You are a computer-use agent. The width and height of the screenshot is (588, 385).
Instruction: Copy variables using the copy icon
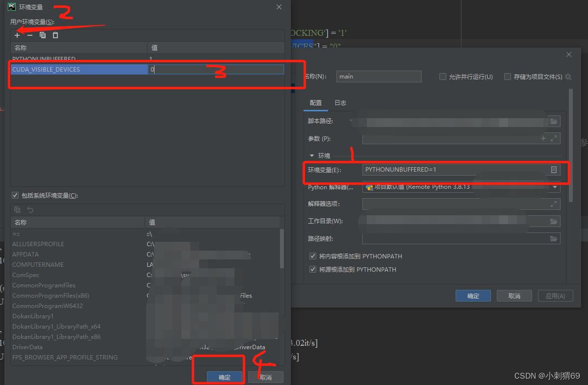tap(42, 35)
